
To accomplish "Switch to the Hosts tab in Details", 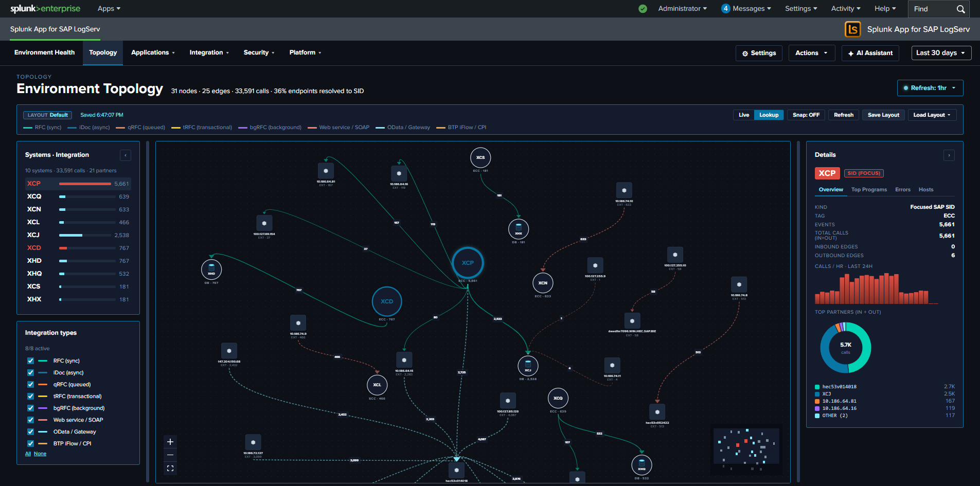I will click(x=926, y=190).
